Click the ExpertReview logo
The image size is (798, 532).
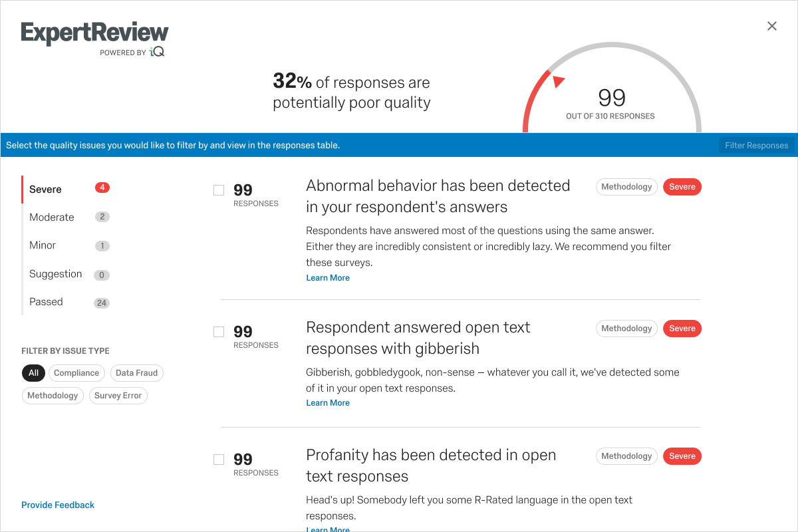(94, 39)
